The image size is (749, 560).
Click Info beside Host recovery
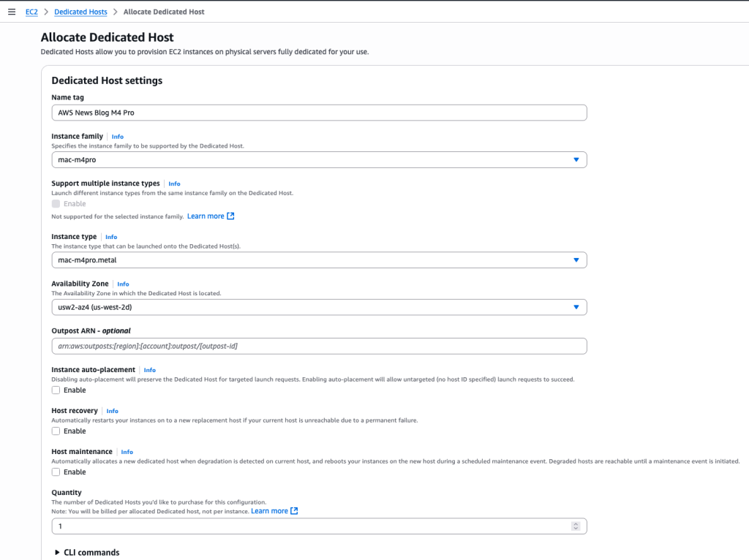(112, 411)
